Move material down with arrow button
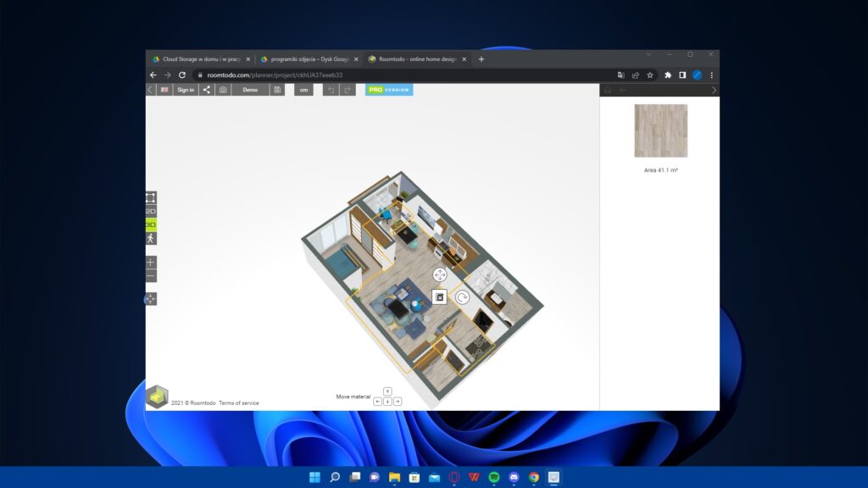The image size is (868, 488). 387,401
